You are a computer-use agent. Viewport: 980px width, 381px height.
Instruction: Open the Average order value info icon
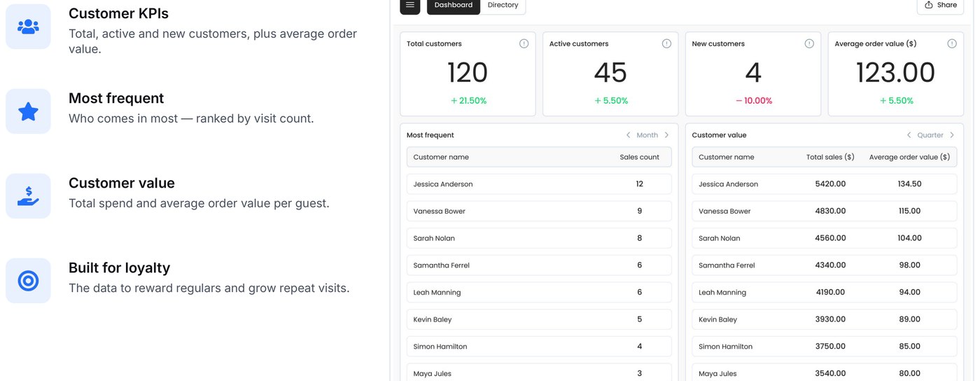tap(952, 43)
